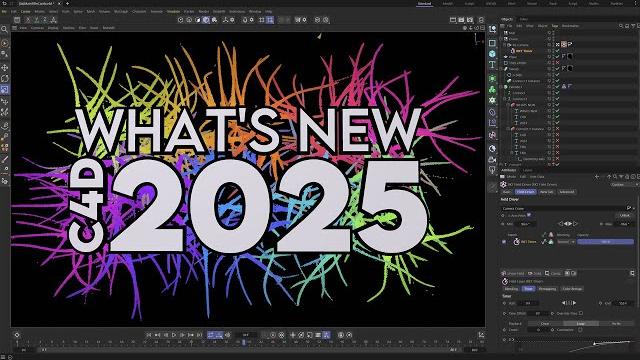Toggle enable checkmark on orange BKT Timer row
This screenshot has width=640, height=360.
point(557,51)
